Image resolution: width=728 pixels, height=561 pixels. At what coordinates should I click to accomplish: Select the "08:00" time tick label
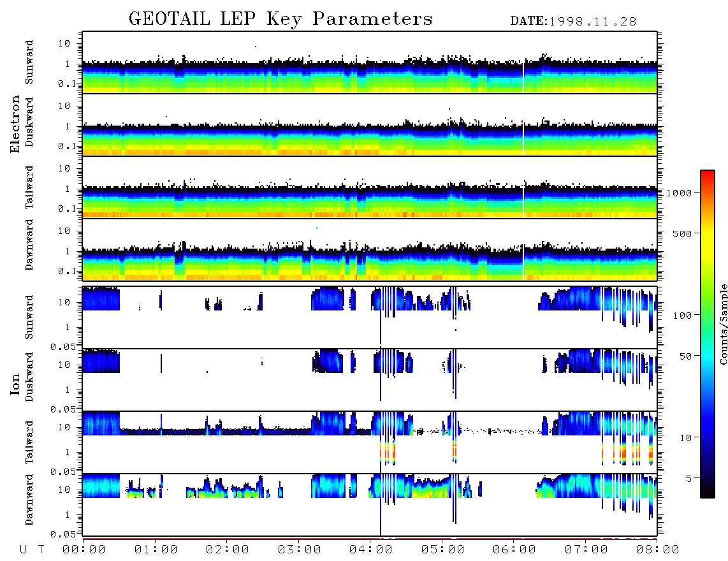[x=658, y=550]
